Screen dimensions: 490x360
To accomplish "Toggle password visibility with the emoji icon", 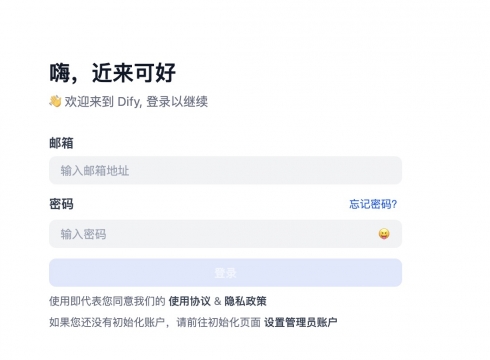I will coord(384,234).
